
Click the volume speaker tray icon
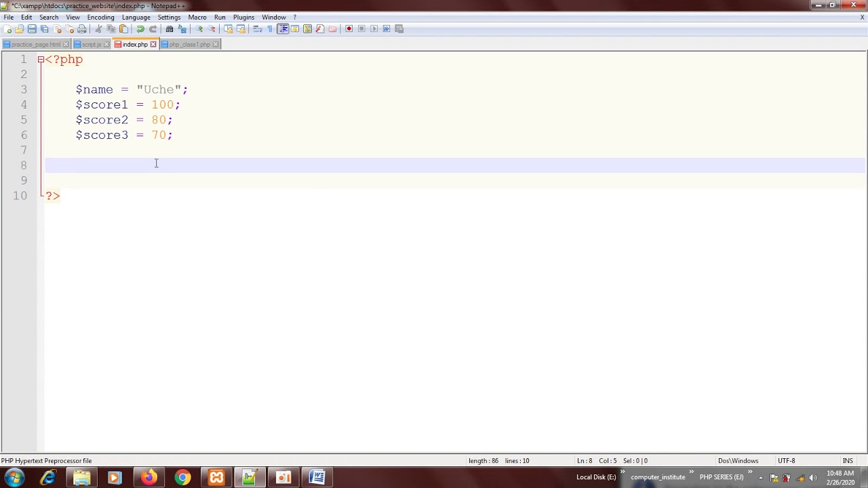[x=813, y=478]
